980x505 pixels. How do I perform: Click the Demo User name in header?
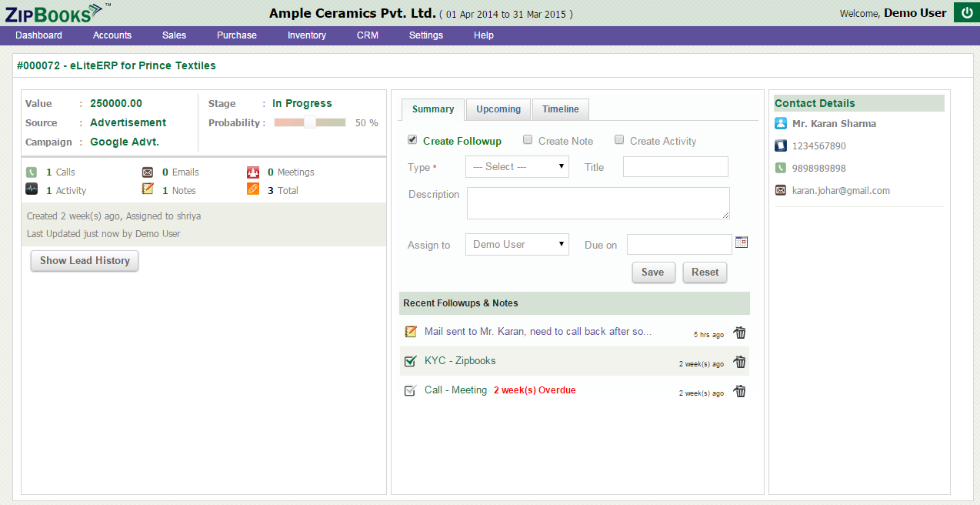pos(915,13)
